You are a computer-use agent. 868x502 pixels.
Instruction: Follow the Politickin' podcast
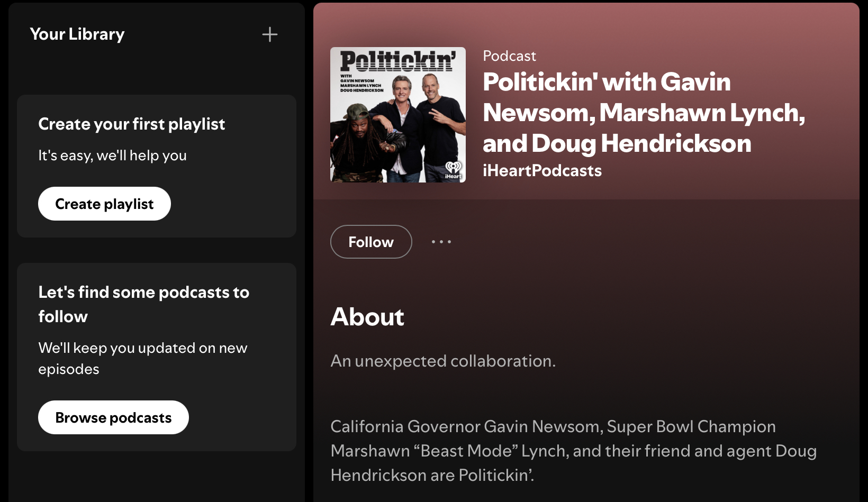(x=371, y=242)
